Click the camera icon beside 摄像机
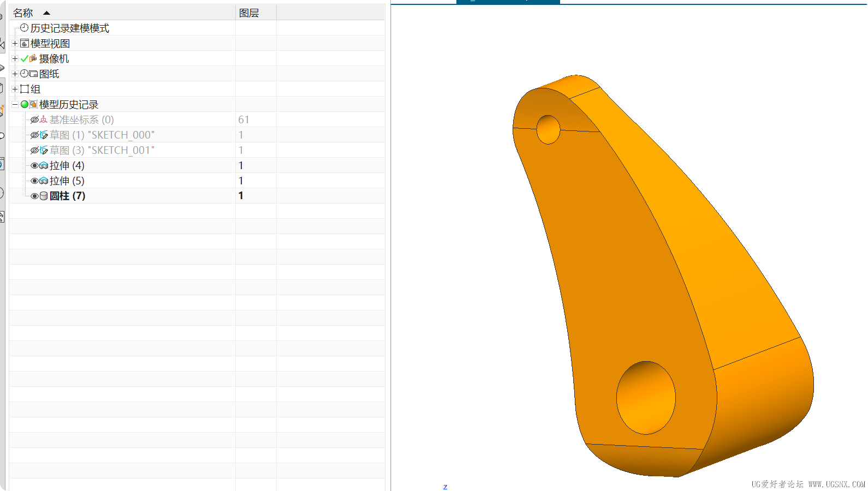Image resolution: width=868 pixels, height=491 pixels. [x=33, y=58]
